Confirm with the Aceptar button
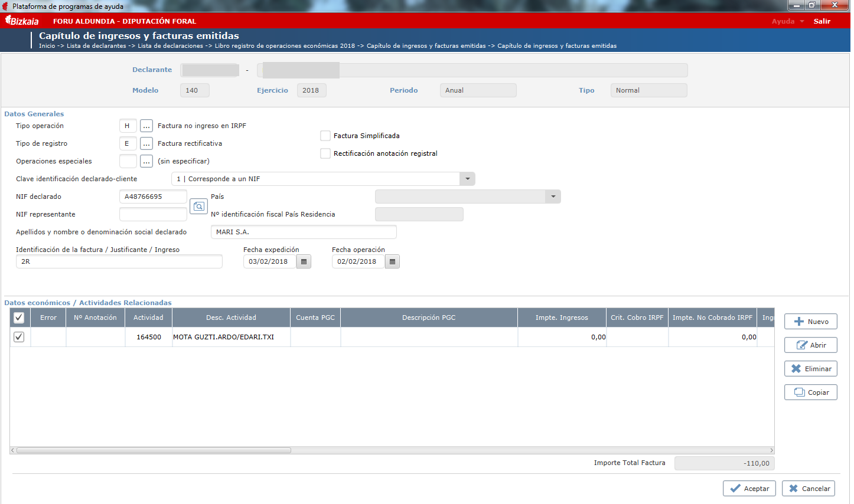The height and width of the screenshot is (504, 854). [749, 489]
